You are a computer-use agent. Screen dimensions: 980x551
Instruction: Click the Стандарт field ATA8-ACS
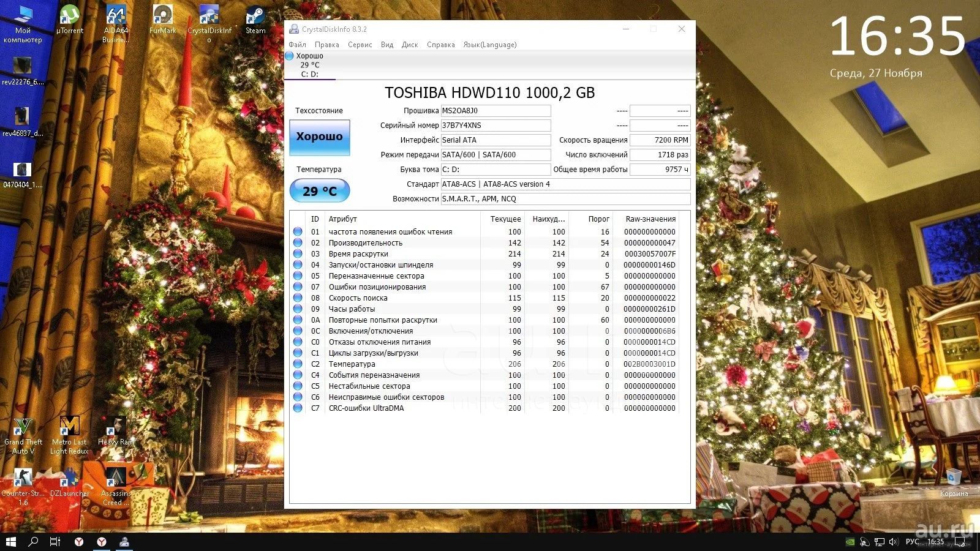point(565,184)
